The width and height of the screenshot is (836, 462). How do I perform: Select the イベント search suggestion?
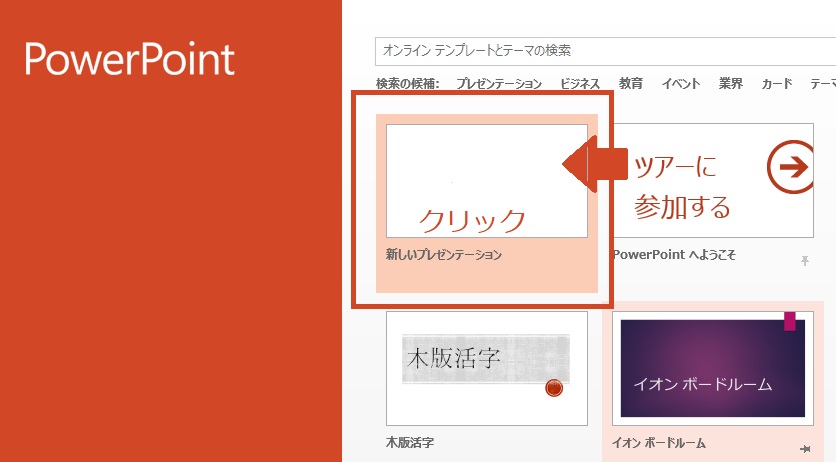point(681,84)
